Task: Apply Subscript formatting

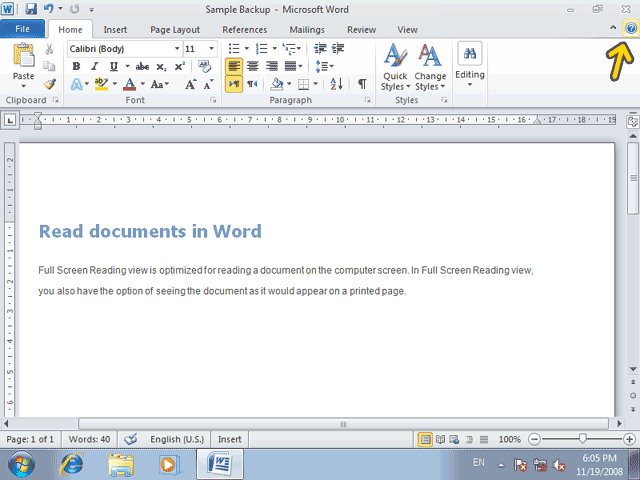Action: pos(161,67)
